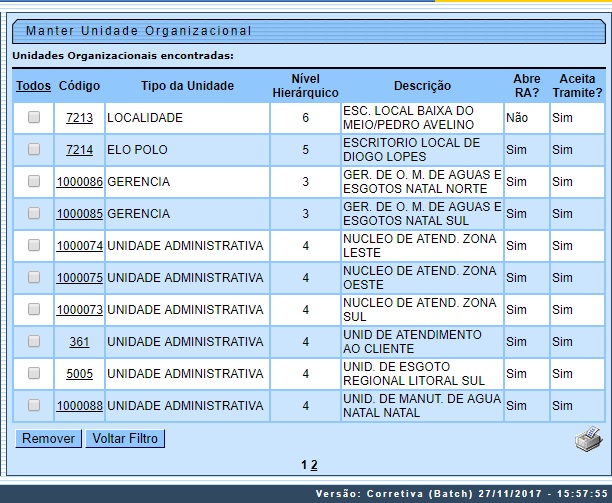
Task: Click description GER. DE O. M. NATAL SUL
Action: pos(422,214)
